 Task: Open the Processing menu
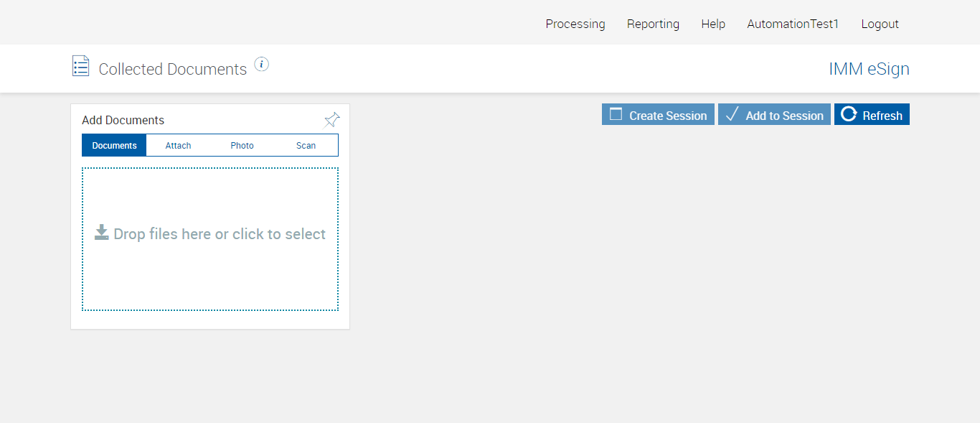click(575, 24)
